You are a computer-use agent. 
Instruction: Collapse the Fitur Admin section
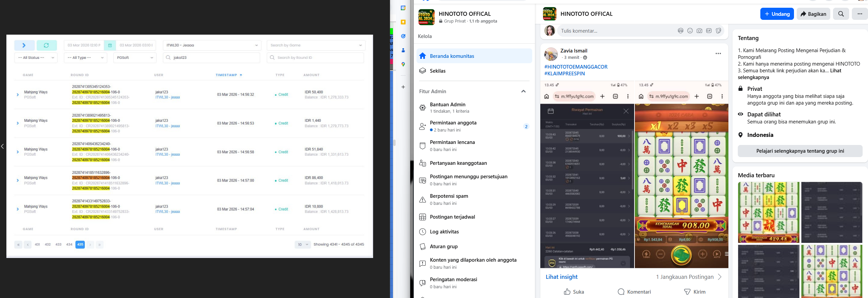tap(523, 91)
